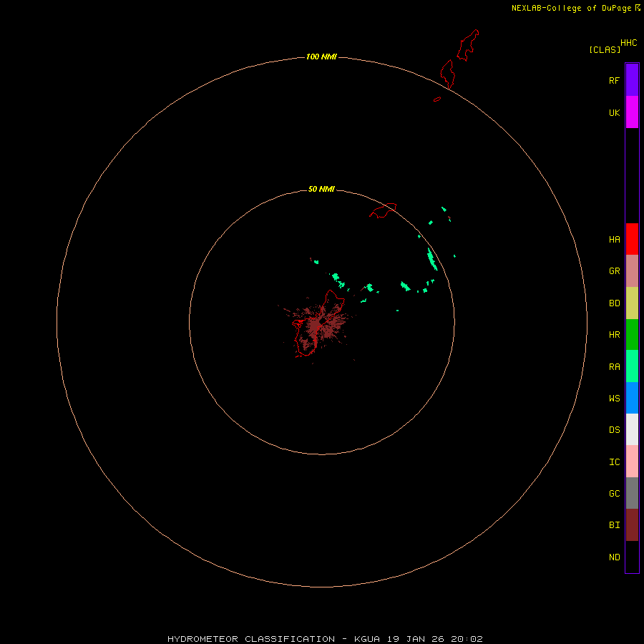Click the "GR" legend label
644x644 pixels.
click(614, 271)
